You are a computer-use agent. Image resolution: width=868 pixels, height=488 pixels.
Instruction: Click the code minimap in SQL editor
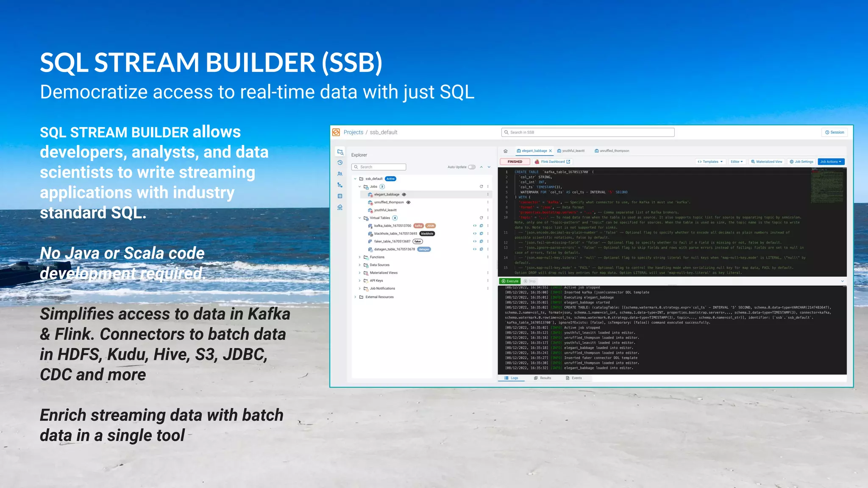(827, 186)
